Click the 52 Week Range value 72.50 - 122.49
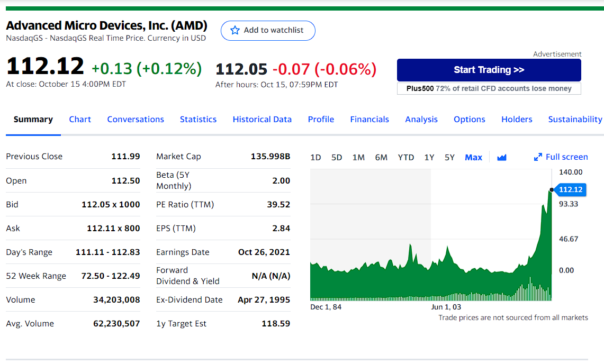The height and width of the screenshot is (364, 604). pyautogui.click(x=111, y=276)
